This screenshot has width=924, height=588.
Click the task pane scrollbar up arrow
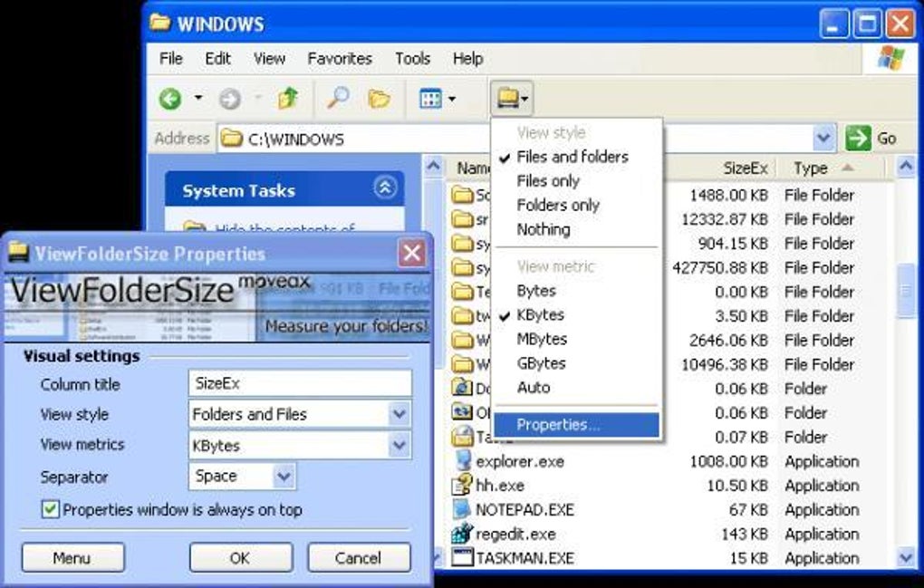(x=433, y=167)
